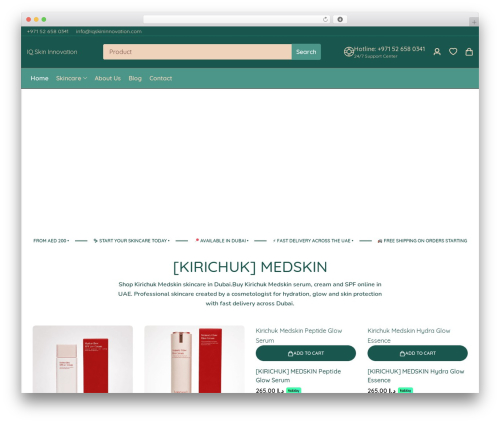This screenshot has width=500, height=423.
Task: Click the Available in Dubai ticker text
Action: [222, 241]
